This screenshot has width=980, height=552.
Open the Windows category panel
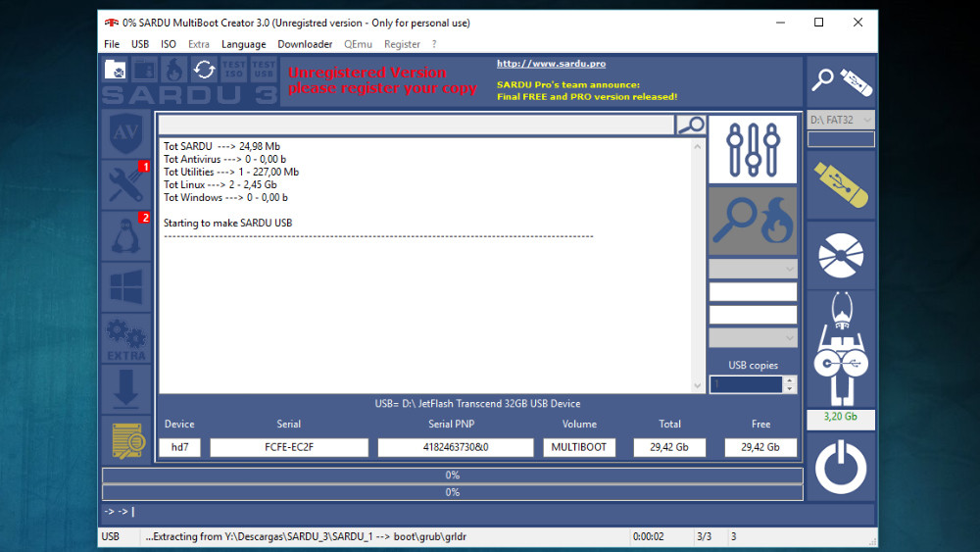point(125,286)
